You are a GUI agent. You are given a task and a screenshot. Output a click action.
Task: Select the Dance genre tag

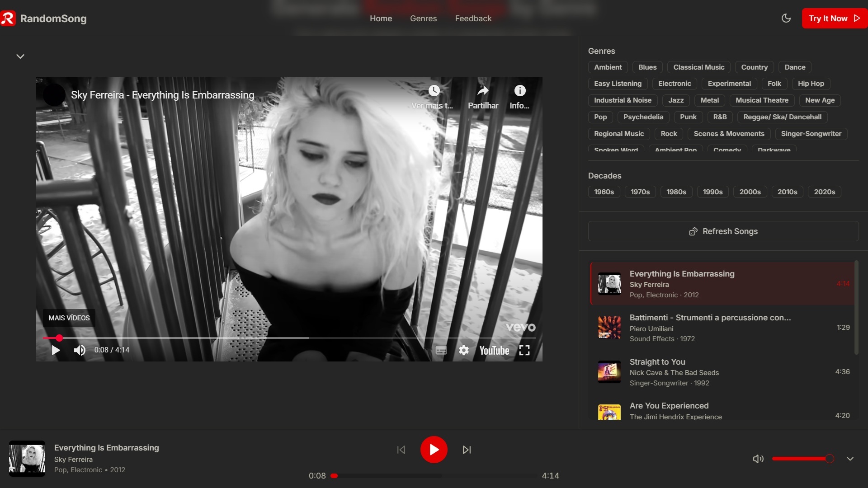(x=795, y=67)
